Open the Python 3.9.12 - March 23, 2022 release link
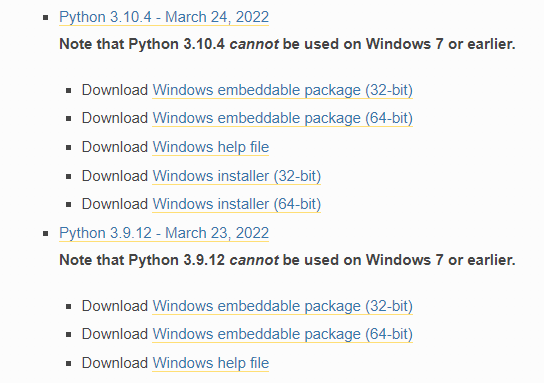The width and height of the screenshot is (544, 383). (164, 233)
